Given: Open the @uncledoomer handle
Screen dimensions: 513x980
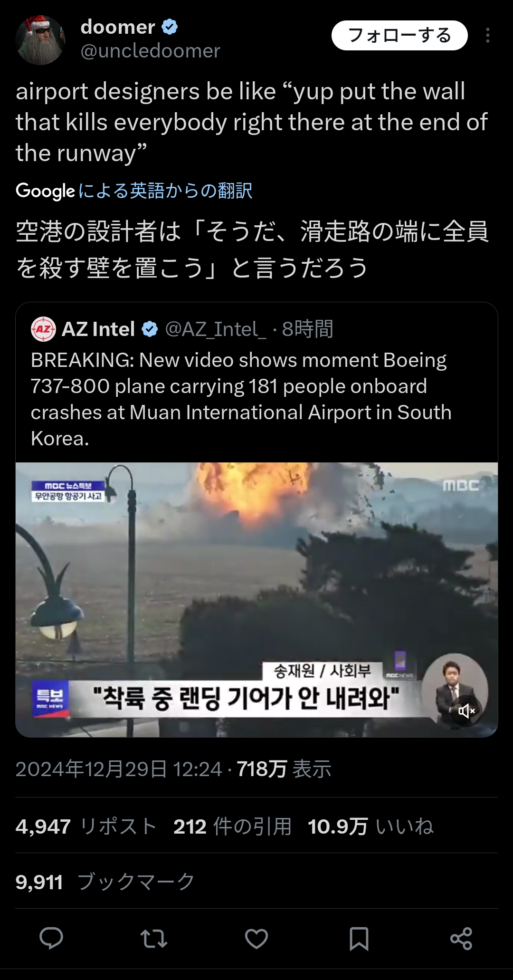Looking at the screenshot, I should click(x=150, y=51).
